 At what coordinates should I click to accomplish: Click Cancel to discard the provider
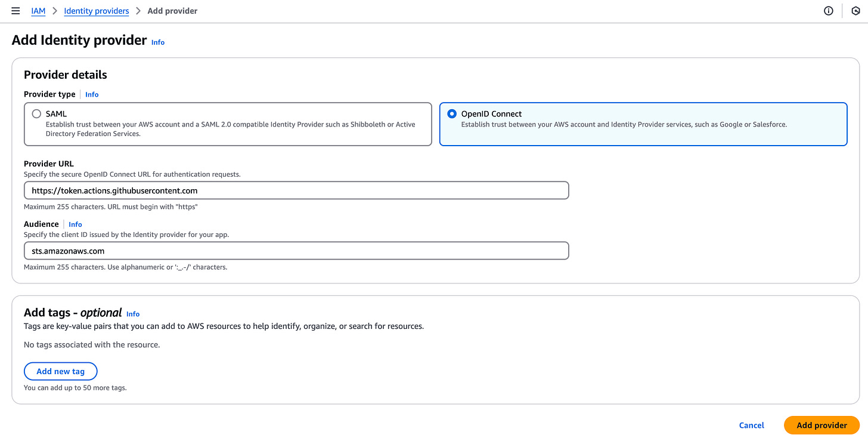coord(751,425)
